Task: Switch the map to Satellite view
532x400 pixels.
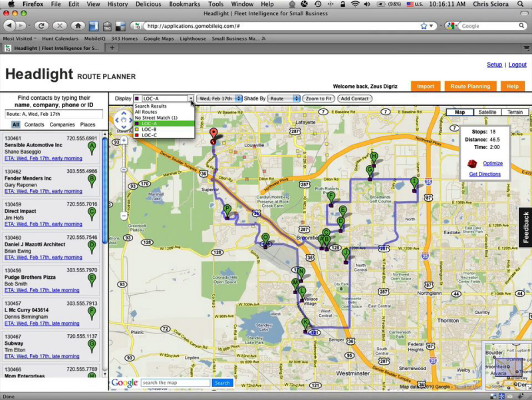Action: click(487, 112)
